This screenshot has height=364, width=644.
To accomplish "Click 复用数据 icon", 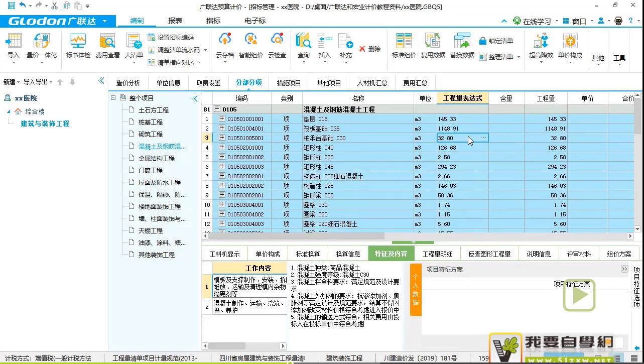I will click(433, 40).
